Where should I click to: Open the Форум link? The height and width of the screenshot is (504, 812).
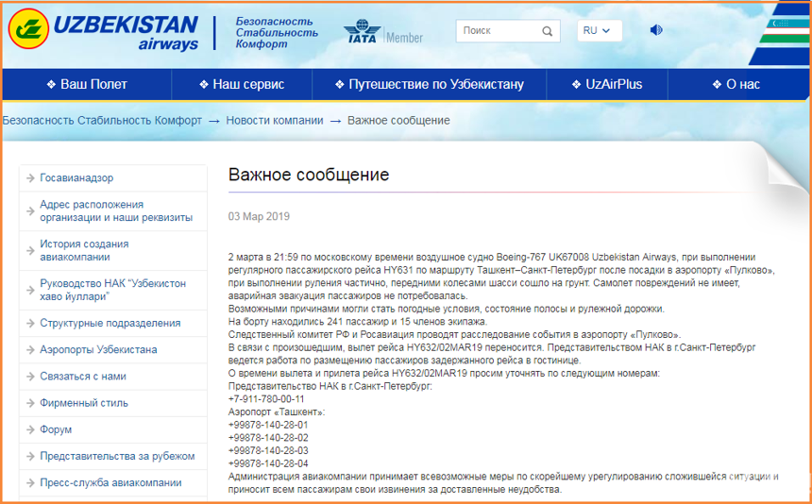click(56, 430)
